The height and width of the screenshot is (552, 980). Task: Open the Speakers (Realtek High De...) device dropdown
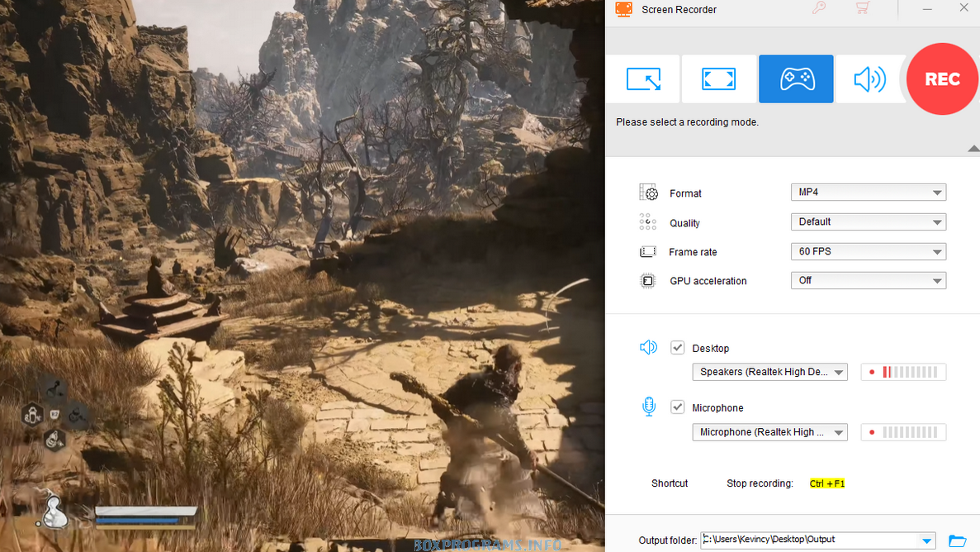[x=770, y=372]
